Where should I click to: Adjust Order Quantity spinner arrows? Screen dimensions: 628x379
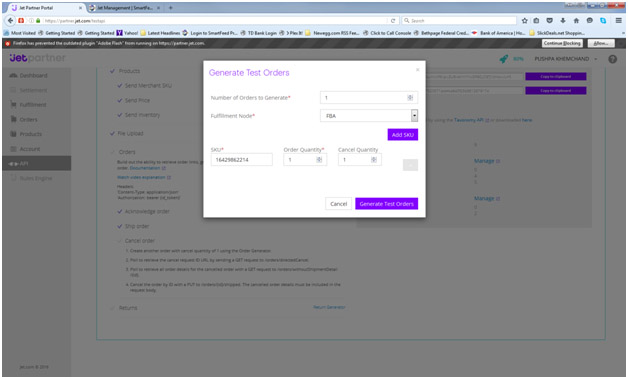pyautogui.click(x=319, y=159)
